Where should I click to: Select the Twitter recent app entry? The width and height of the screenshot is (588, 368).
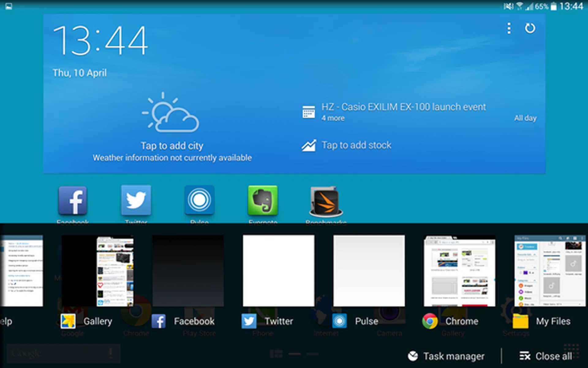click(x=278, y=271)
